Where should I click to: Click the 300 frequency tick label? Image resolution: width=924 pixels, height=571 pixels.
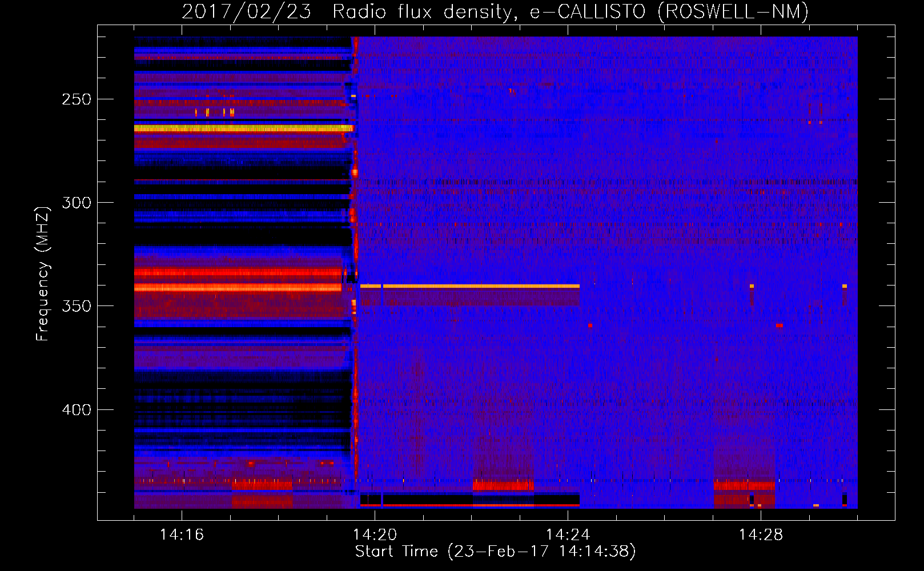click(77, 203)
